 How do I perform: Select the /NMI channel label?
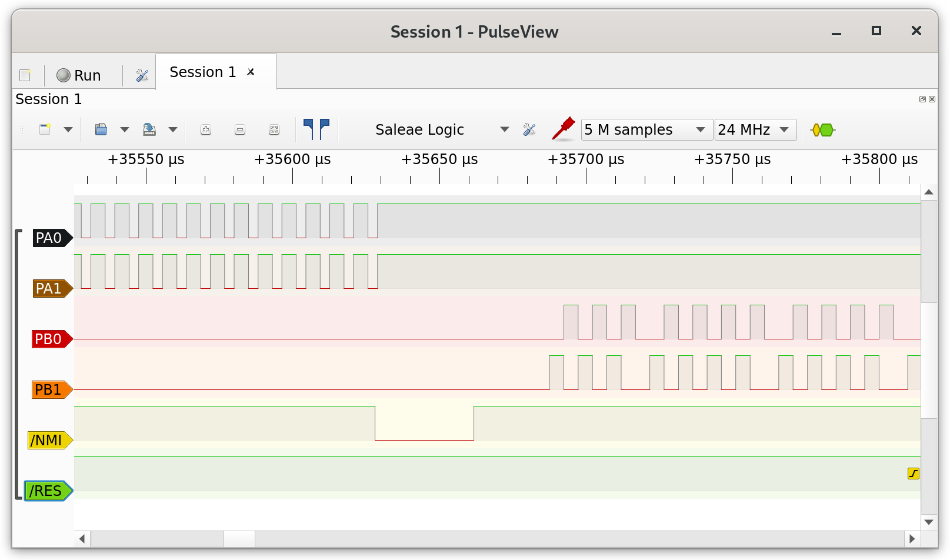(47, 441)
